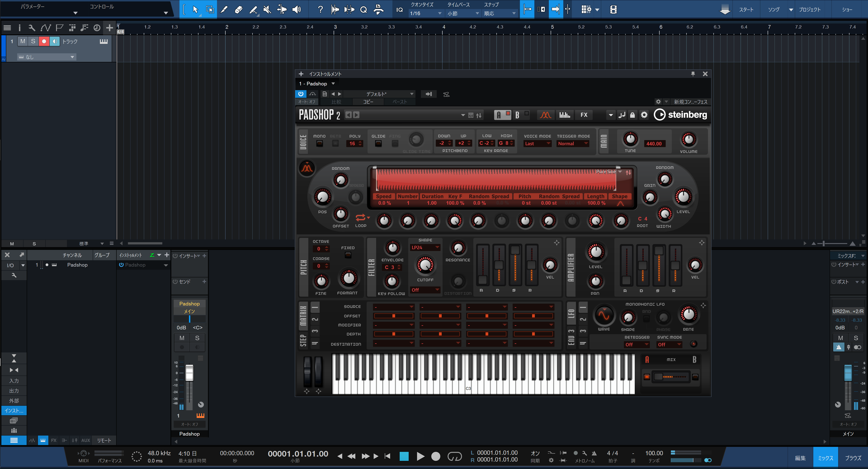Image resolution: width=868 pixels, height=469 pixels.
Task: Mute track 1 with M button
Action: [x=23, y=41]
